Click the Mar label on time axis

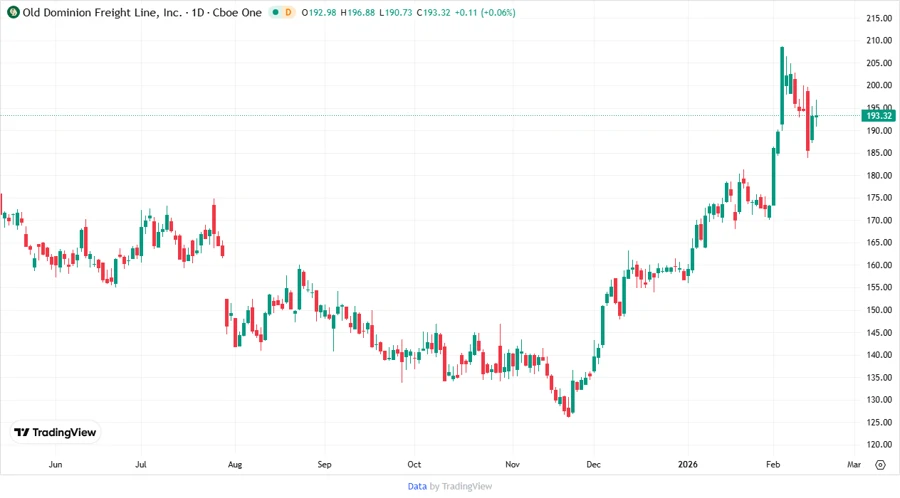click(854, 465)
